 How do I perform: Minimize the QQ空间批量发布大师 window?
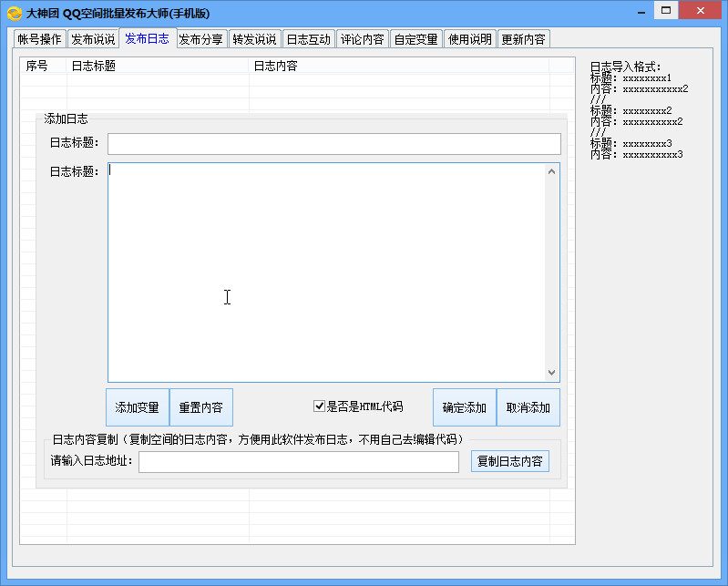point(641,13)
